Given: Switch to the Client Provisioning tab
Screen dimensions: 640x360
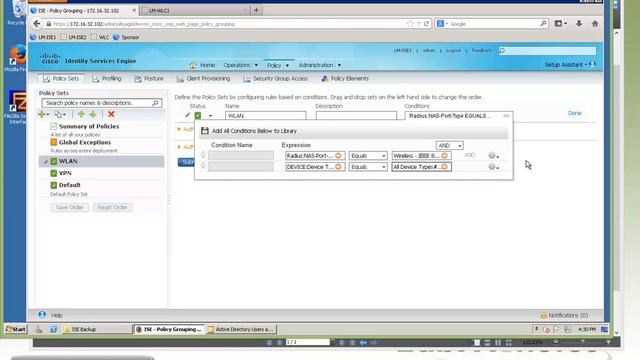Looking at the screenshot, I should (203, 78).
